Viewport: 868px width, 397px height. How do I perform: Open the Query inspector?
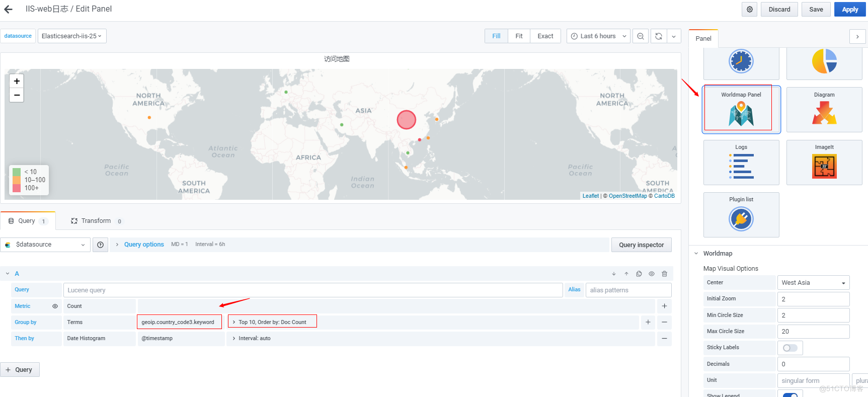coord(642,245)
